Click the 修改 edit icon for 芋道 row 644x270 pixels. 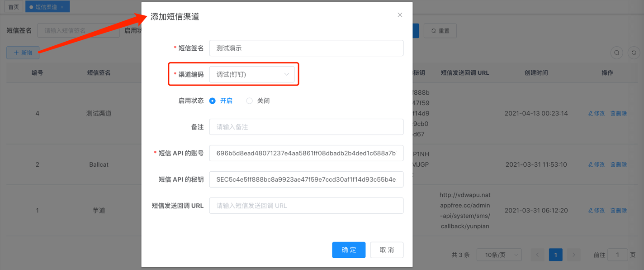click(x=590, y=210)
